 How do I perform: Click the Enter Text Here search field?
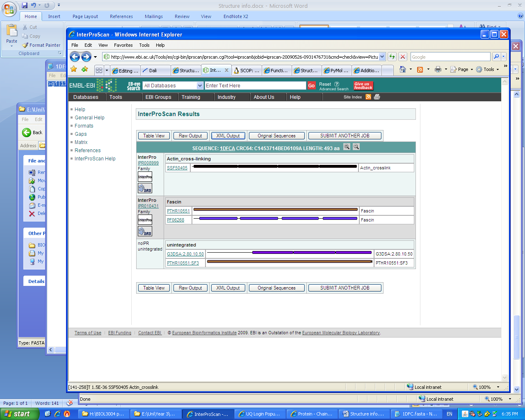pos(256,85)
